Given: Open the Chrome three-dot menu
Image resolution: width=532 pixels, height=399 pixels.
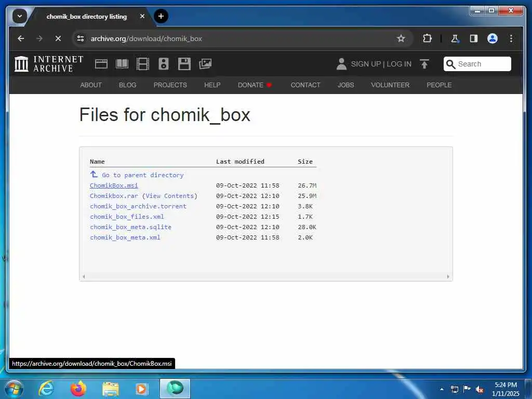Looking at the screenshot, I should tap(511, 38).
